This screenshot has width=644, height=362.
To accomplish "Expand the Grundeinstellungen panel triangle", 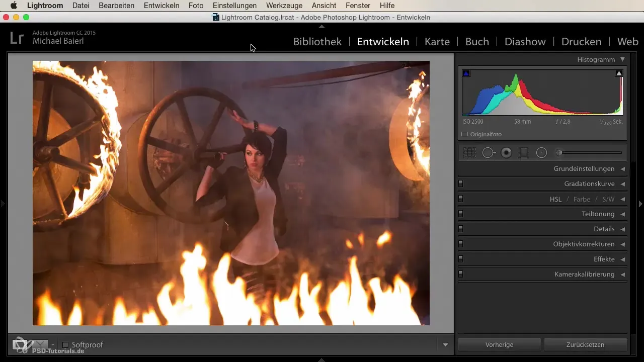I will pyautogui.click(x=623, y=169).
